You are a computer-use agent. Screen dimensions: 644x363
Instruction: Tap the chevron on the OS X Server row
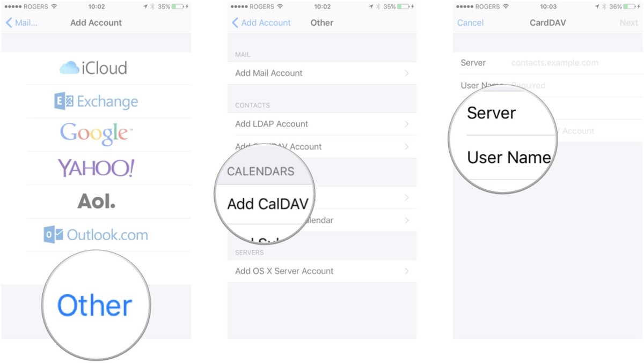(x=407, y=271)
